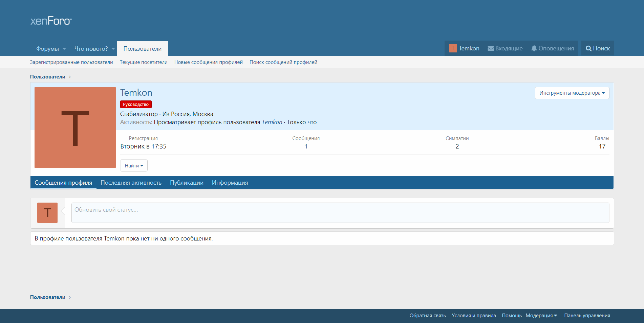Open notifications via the bell icon
644x323 pixels.
pos(534,48)
